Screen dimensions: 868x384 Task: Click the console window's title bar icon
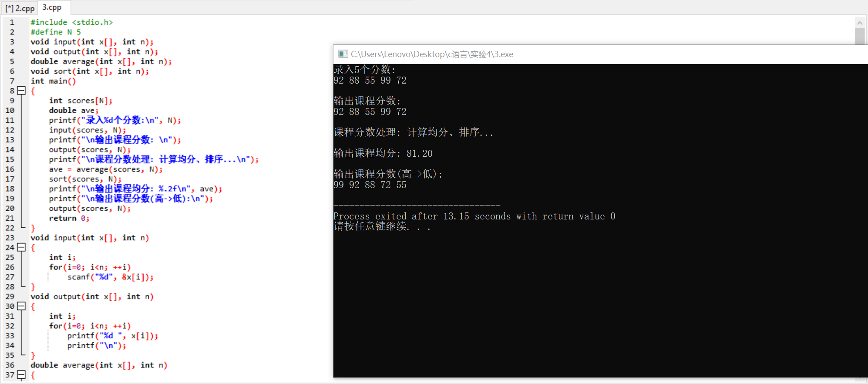pyautogui.click(x=343, y=54)
